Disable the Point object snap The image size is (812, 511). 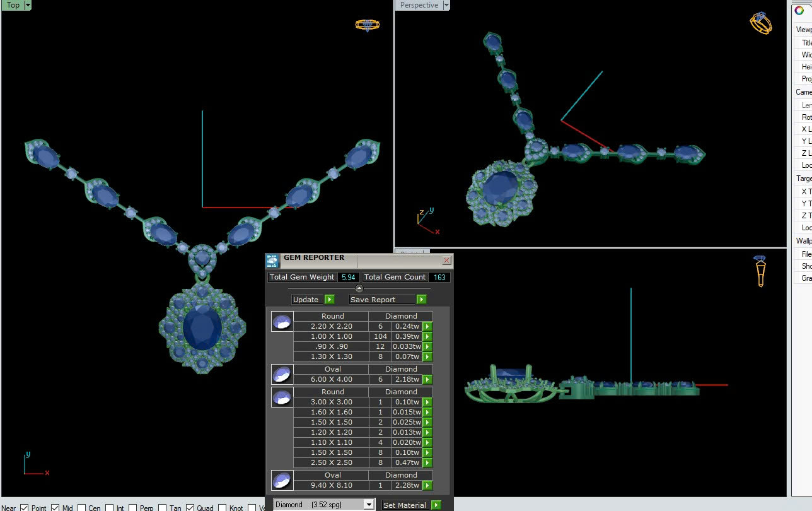pyautogui.click(x=25, y=508)
